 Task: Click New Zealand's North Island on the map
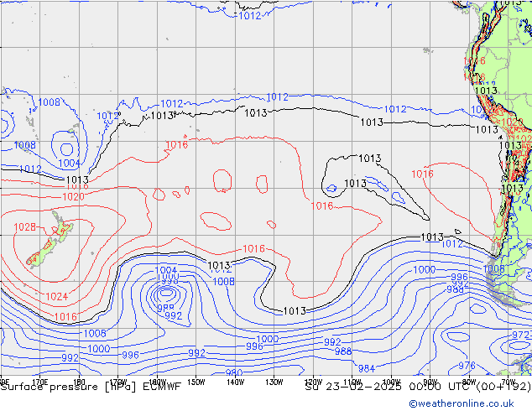pos(61,228)
